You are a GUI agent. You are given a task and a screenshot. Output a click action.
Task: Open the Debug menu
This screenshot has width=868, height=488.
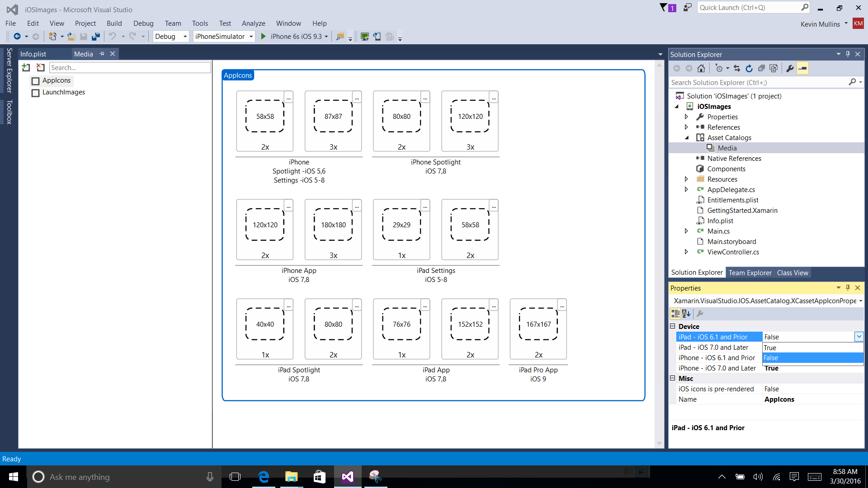[x=143, y=23]
